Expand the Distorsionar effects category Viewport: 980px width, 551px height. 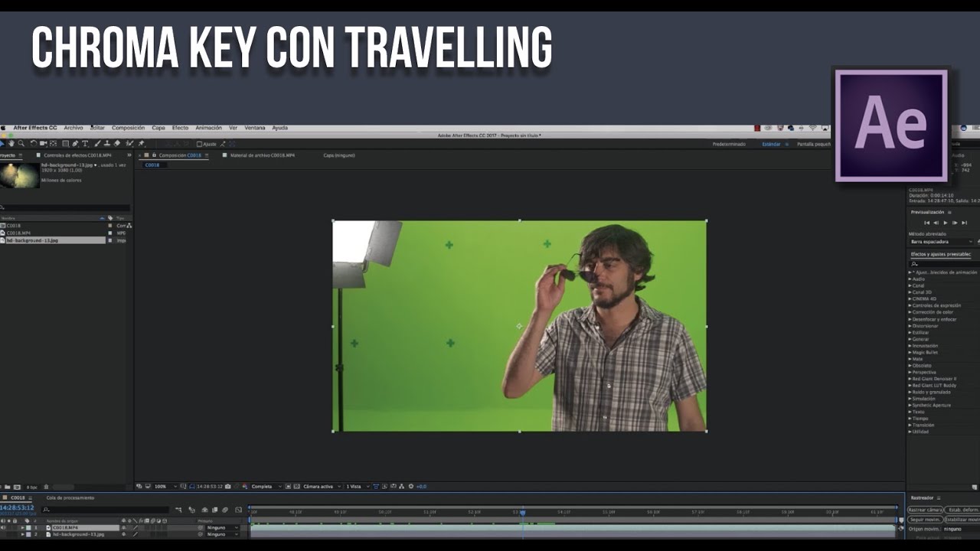click(911, 326)
